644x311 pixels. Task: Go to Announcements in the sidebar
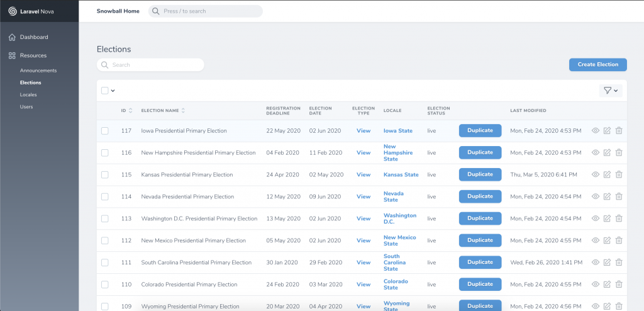pos(38,71)
